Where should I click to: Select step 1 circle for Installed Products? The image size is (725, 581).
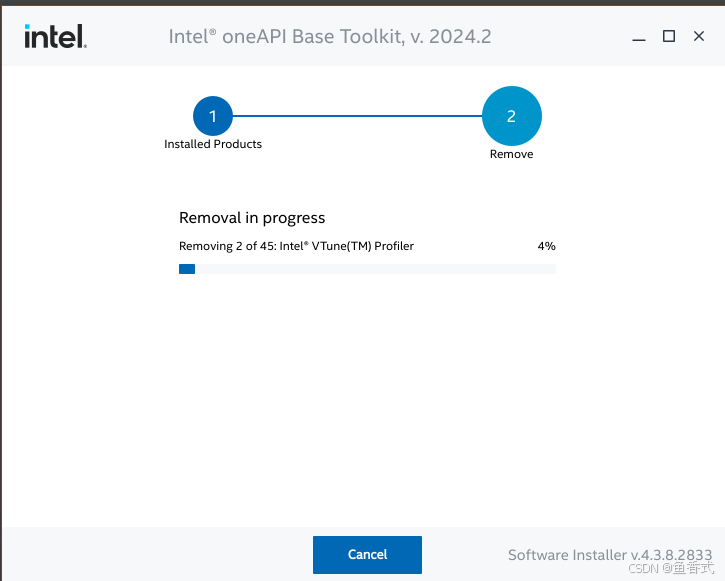click(213, 116)
